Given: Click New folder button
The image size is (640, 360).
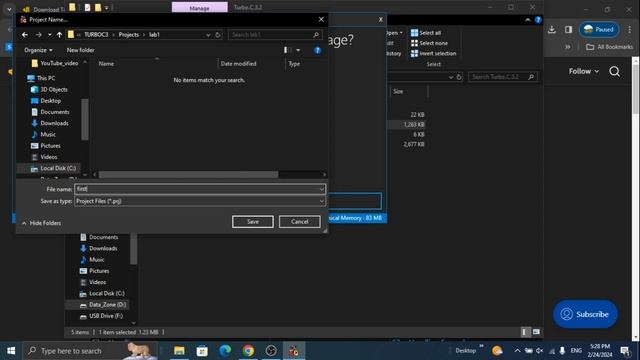Looking at the screenshot, I should [80, 50].
